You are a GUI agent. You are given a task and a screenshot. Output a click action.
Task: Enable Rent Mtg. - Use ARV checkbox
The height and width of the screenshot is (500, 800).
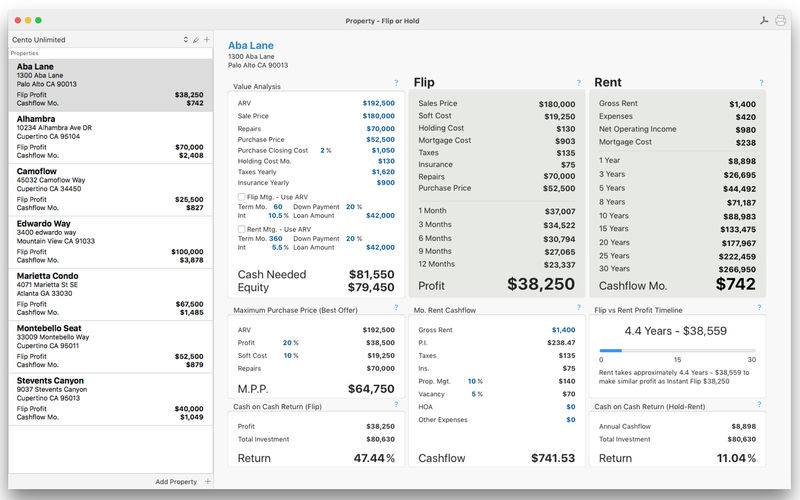point(241,230)
